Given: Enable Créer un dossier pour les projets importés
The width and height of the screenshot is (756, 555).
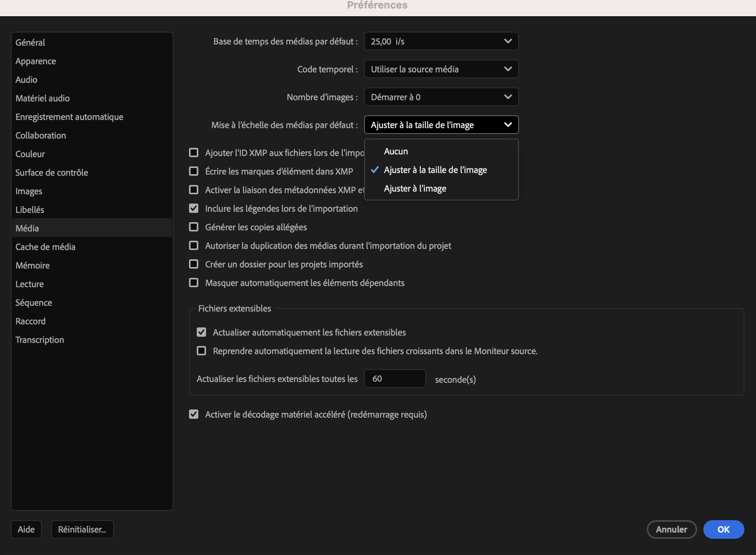Looking at the screenshot, I should point(194,264).
